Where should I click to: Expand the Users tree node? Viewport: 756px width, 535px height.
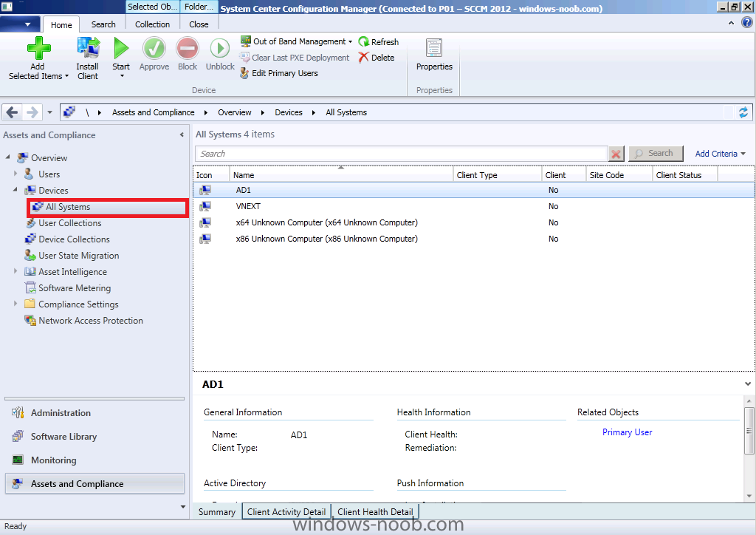[x=16, y=173]
